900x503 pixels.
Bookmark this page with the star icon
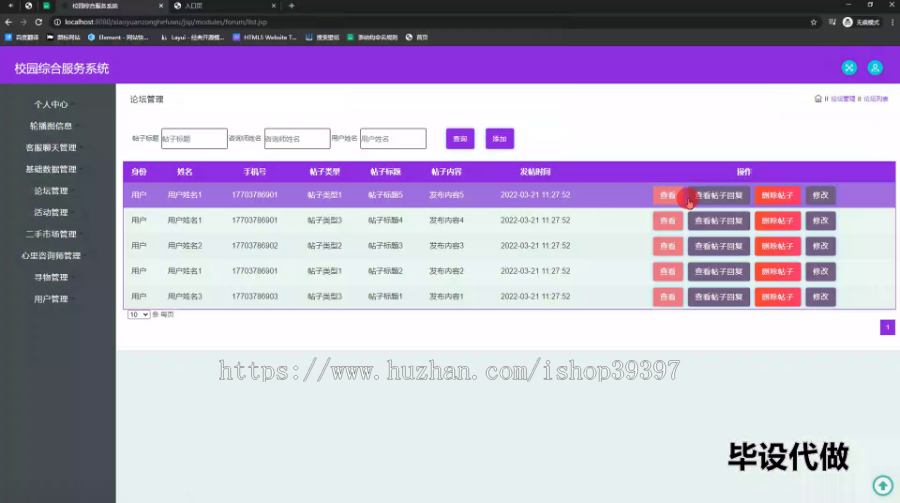pyautogui.click(x=813, y=22)
